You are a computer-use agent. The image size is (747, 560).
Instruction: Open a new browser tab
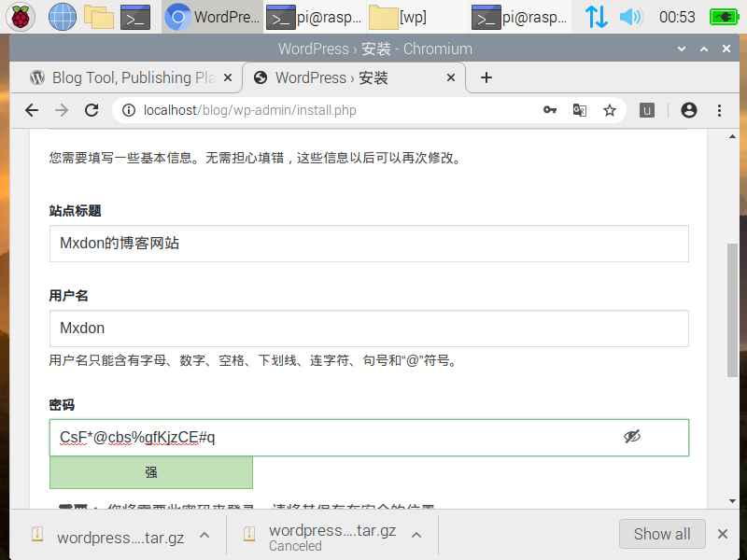(x=486, y=77)
